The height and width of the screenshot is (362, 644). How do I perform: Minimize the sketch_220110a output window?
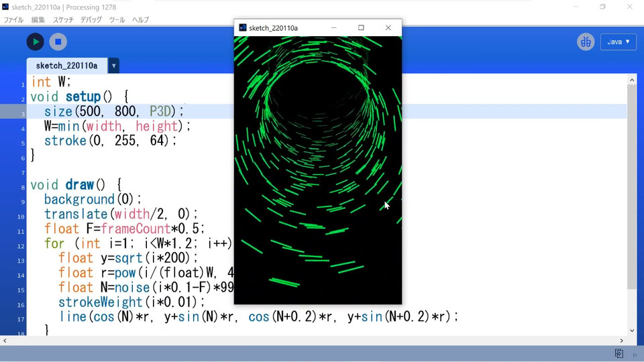coord(334,27)
